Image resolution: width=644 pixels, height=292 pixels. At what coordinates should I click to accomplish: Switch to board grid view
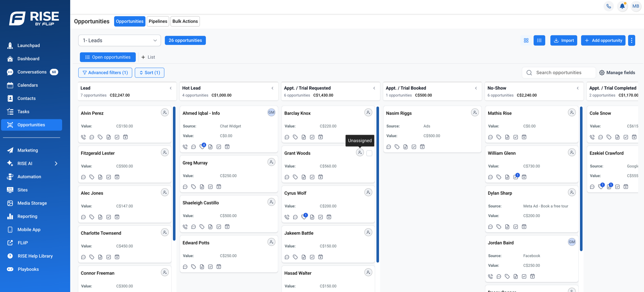tap(526, 41)
